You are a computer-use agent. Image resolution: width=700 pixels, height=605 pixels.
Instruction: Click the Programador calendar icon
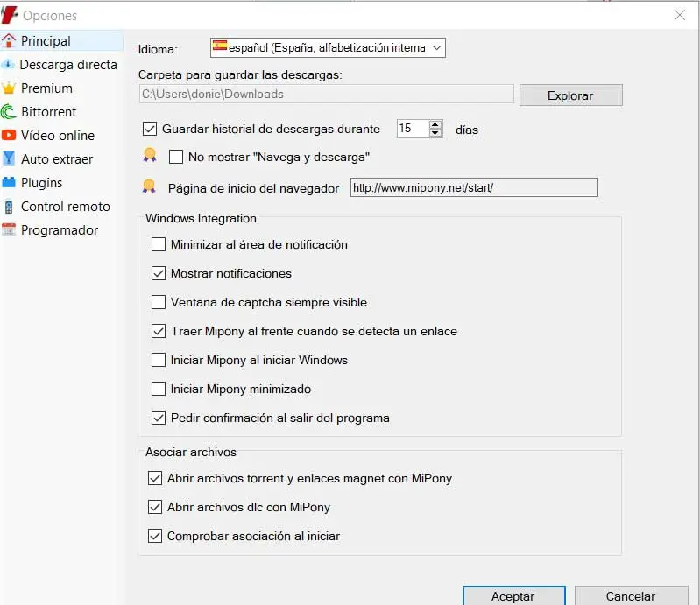point(9,229)
